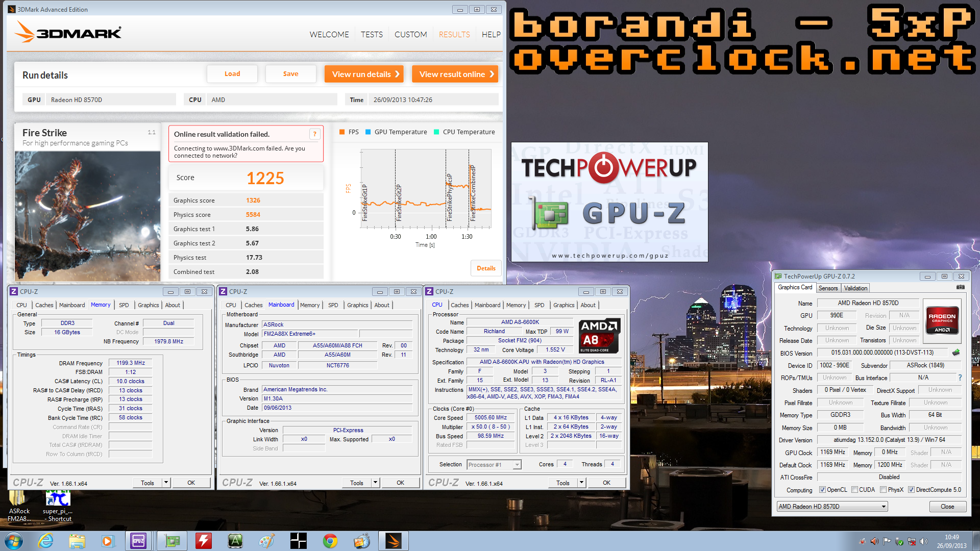Click the orange speaker tray icon
This screenshot has height=551, width=980.
874,541
